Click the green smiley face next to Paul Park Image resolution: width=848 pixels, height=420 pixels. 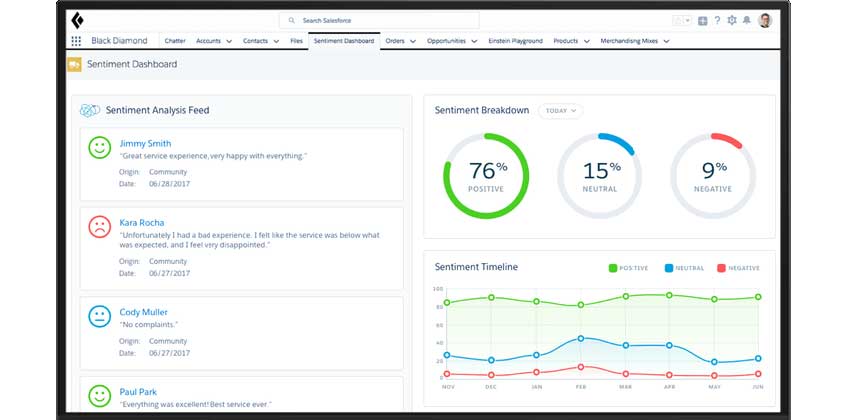click(100, 396)
